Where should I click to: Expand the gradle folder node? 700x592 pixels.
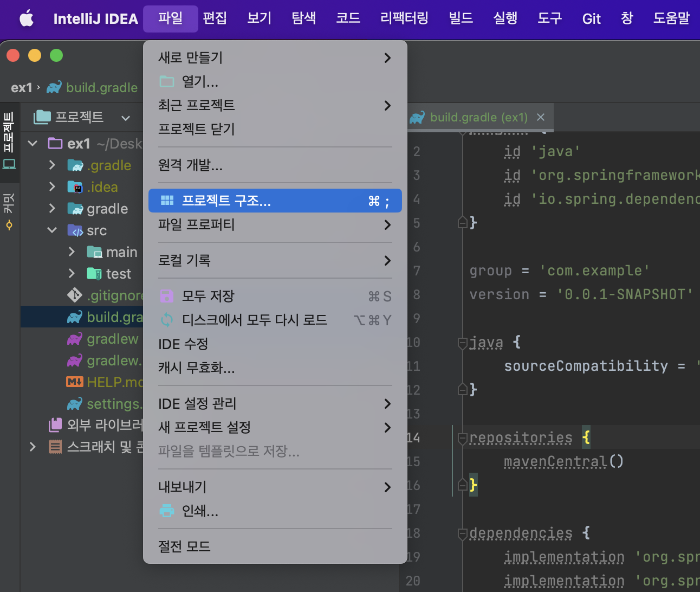[x=52, y=208]
